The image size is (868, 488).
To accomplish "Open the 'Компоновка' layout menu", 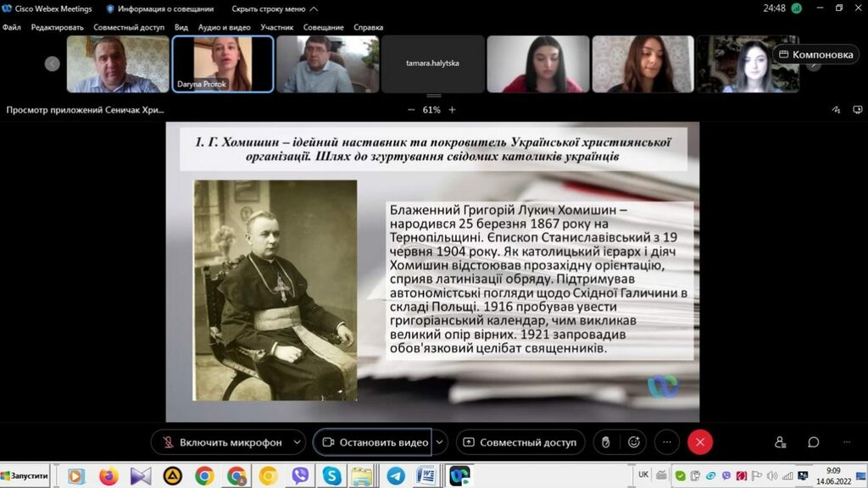I will 815,54.
